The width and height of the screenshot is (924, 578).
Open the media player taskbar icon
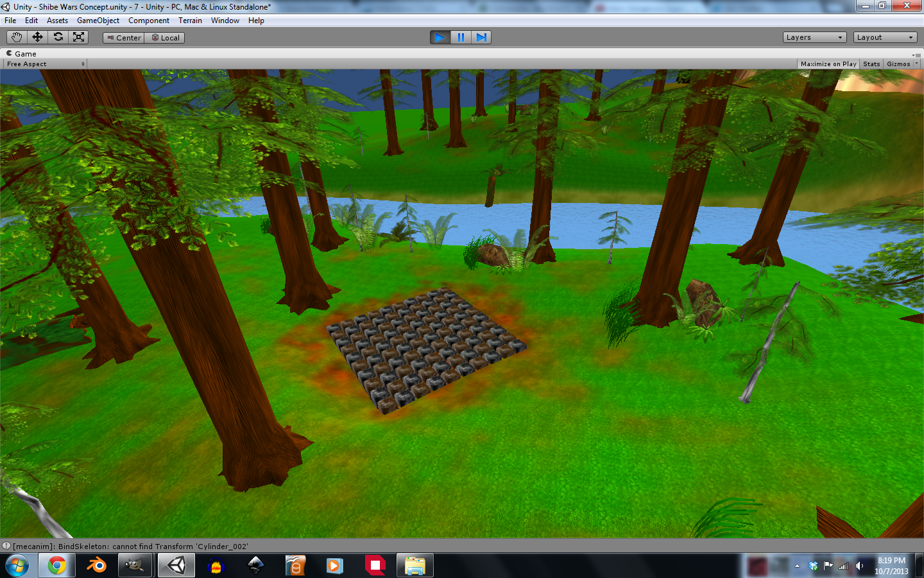pyautogui.click(x=335, y=566)
